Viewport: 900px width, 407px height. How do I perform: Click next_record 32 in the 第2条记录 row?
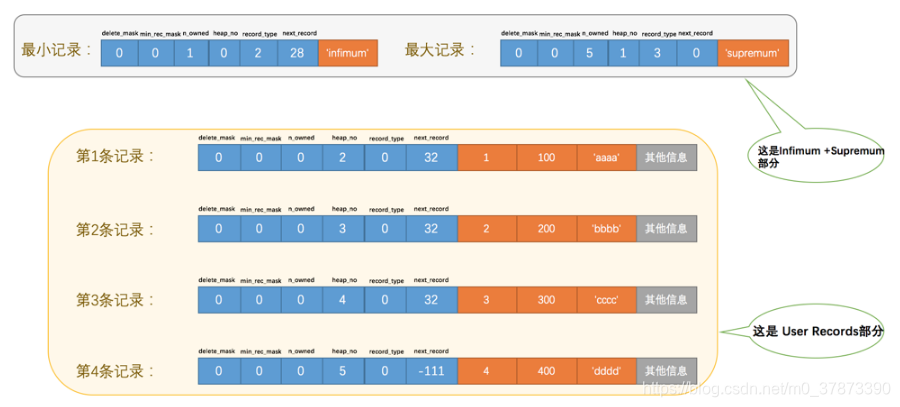[432, 228]
